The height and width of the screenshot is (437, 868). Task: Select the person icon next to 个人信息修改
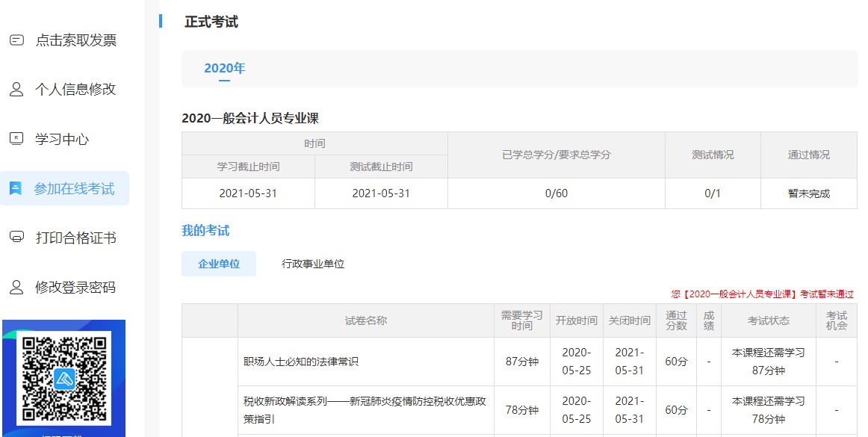pyautogui.click(x=16, y=89)
